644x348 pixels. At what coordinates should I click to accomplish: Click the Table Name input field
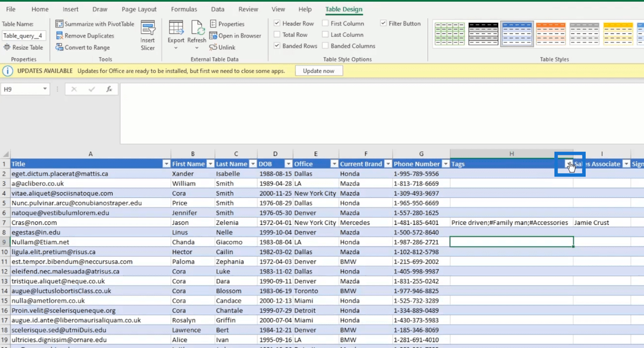23,36
